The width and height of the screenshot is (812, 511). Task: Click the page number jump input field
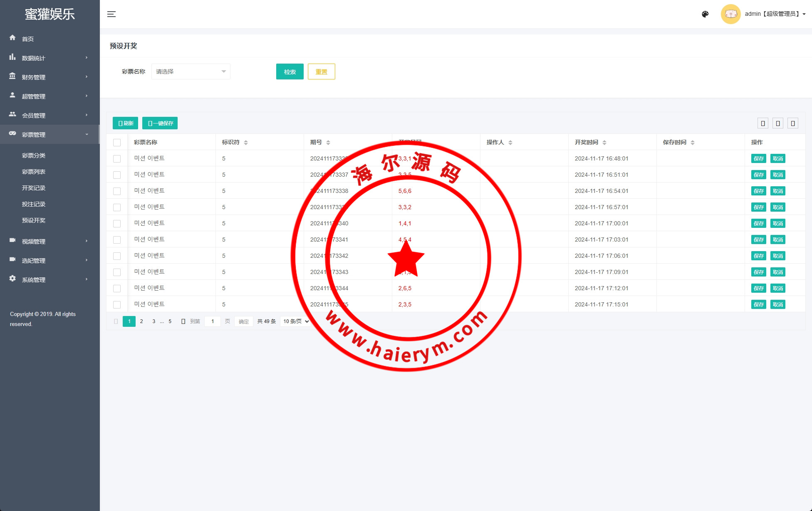[x=213, y=321]
